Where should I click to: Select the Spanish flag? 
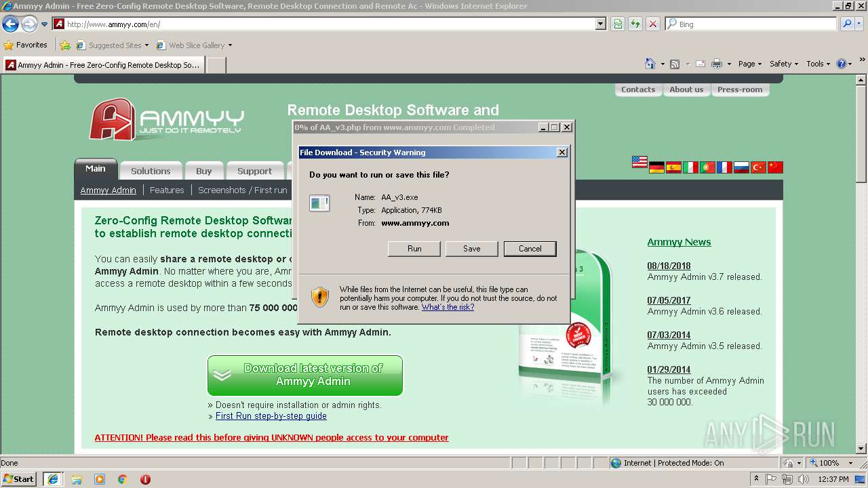pos(673,167)
